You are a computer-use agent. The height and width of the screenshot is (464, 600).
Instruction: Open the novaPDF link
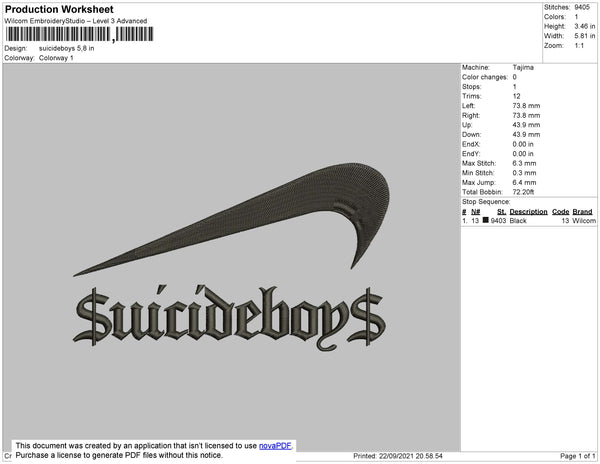click(x=275, y=446)
